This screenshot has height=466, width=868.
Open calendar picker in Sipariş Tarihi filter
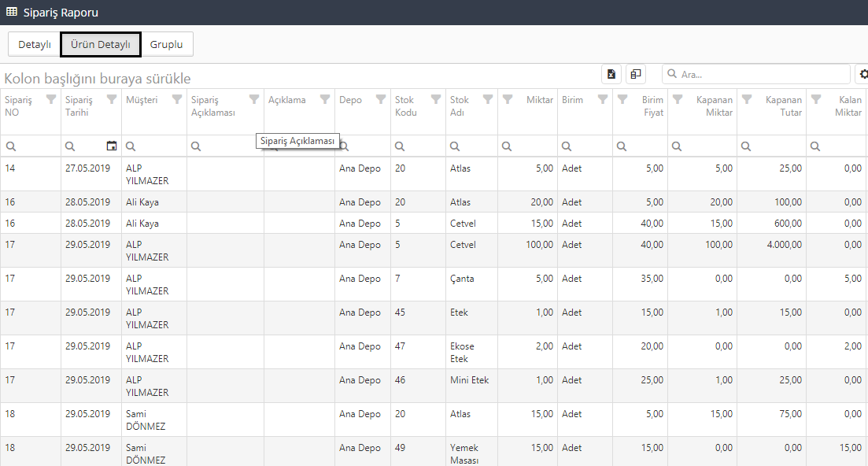click(x=112, y=146)
